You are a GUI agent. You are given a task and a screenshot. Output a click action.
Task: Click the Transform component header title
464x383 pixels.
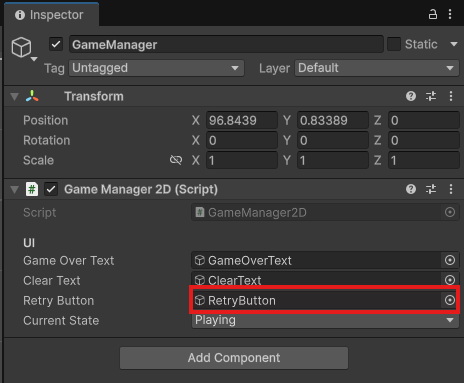[94, 96]
